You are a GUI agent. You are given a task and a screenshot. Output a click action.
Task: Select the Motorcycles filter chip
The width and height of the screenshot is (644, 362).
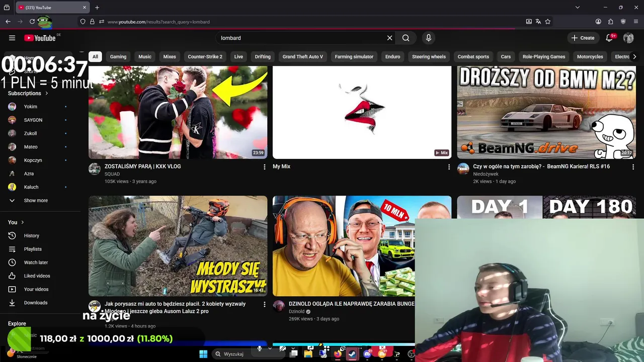click(590, 57)
